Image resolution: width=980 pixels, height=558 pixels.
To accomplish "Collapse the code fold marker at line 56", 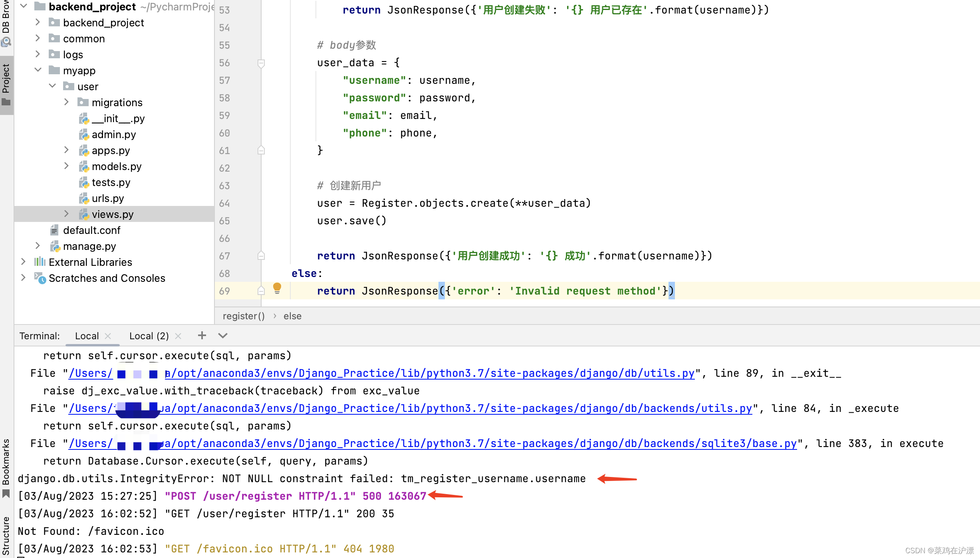I will [262, 63].
